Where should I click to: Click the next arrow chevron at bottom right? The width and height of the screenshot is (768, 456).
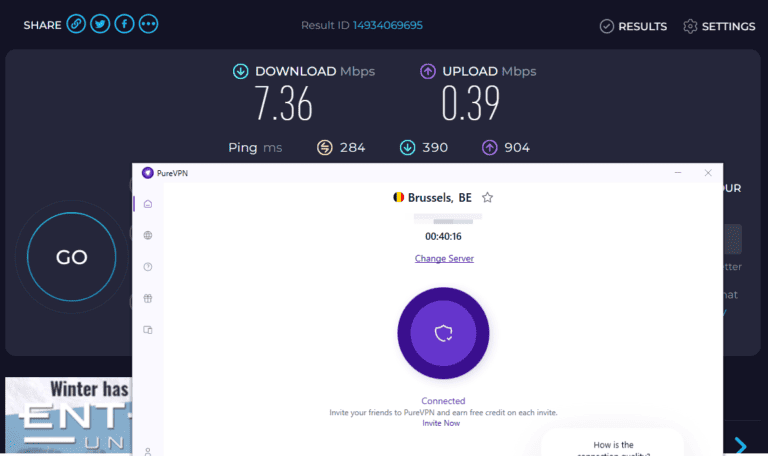coord(741,446)
